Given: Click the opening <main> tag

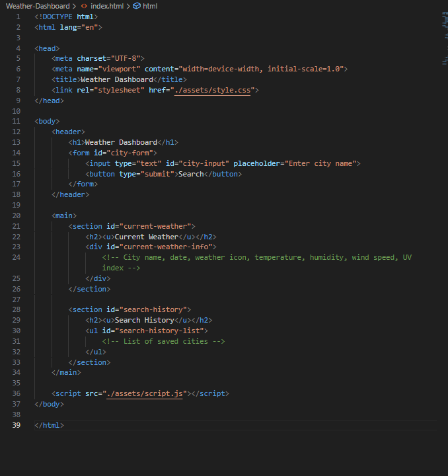Looking at the screenshot, I should coord(64,216).
